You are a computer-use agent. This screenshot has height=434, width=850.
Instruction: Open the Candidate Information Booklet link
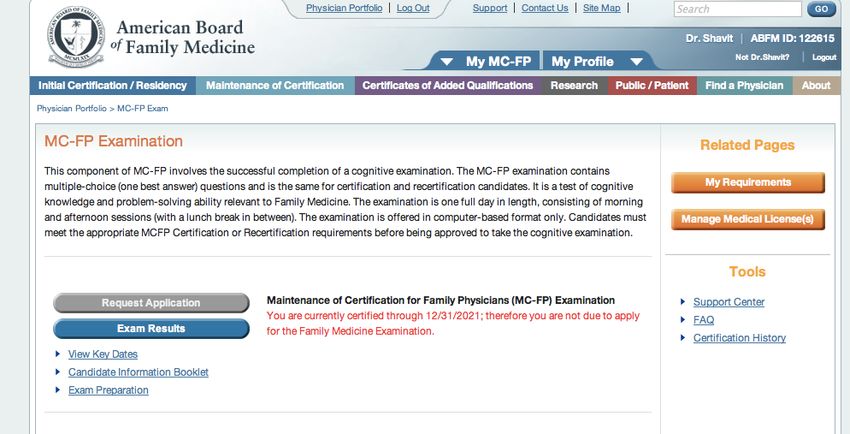pos(138,372)
